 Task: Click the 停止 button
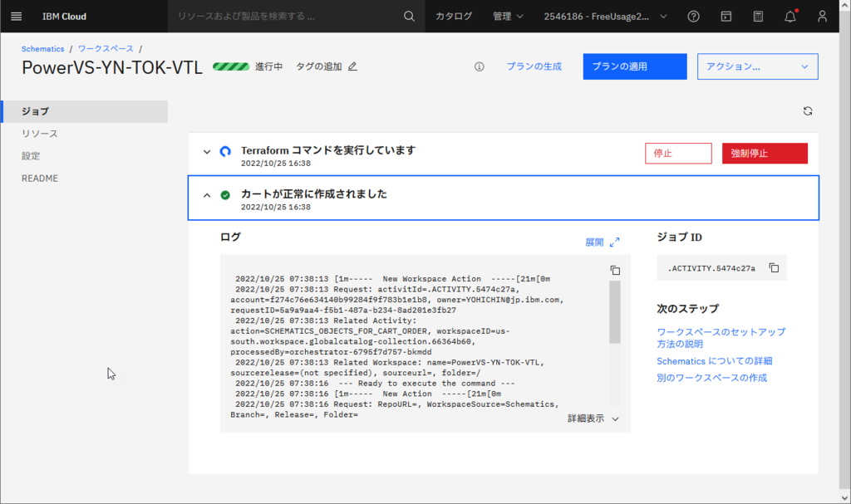pyautogui.click(x=678, y=154)
